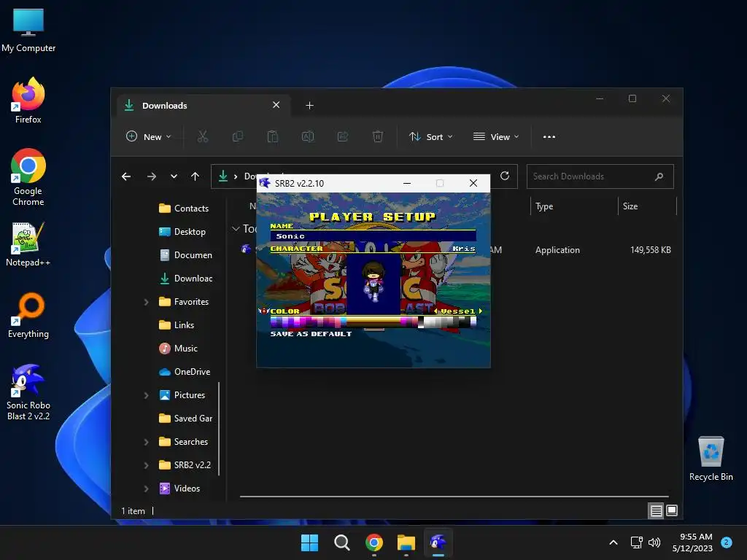Open OneDrive in the navigation pane
The height and width of the screenshot is (560, 747).
pyautogui.click(x=185, y=372)
